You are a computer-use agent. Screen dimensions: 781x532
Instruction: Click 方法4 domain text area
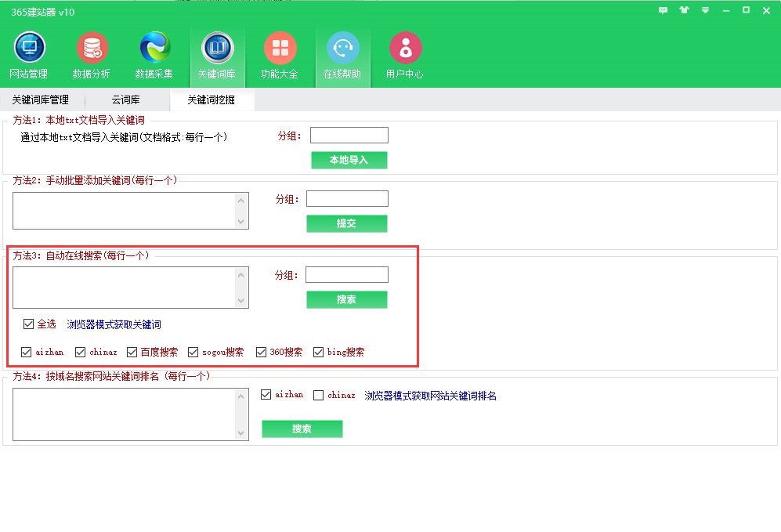[x=124, y=414]
